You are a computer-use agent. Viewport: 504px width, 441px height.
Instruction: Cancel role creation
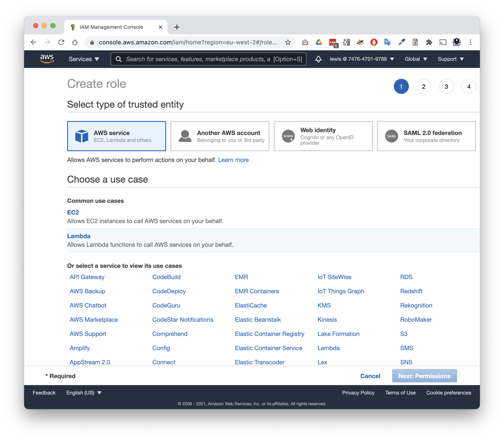point(370,376)
